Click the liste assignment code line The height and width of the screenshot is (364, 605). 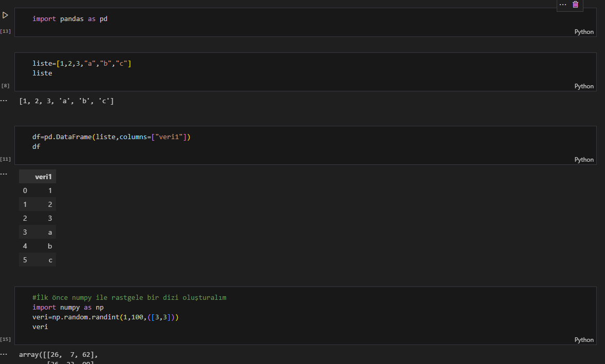click(82, 64)
